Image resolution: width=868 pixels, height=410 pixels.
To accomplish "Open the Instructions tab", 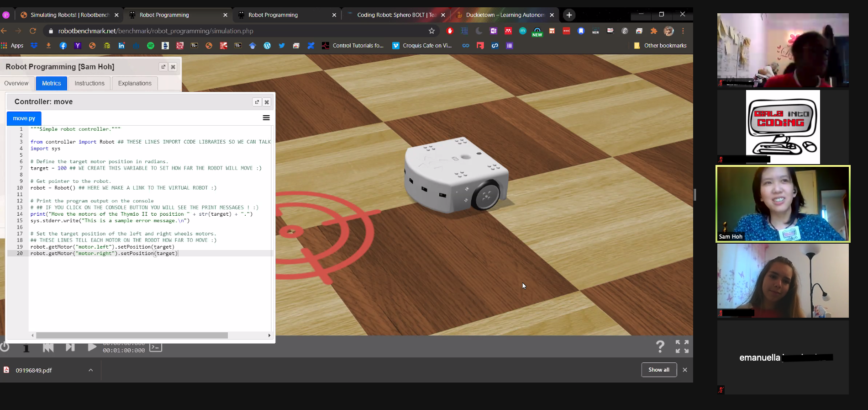I will tap(89, 83).
